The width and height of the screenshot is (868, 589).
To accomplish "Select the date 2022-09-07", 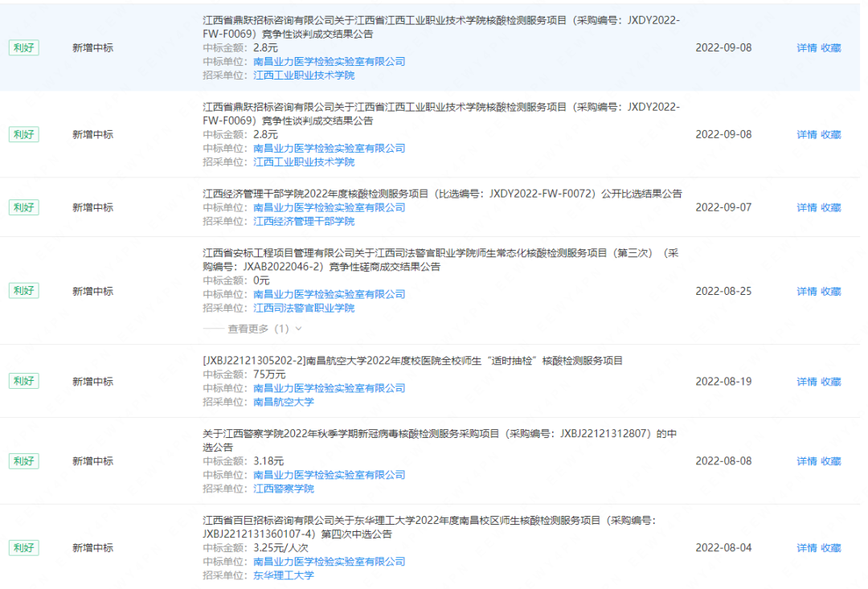I will click(723, 207).
